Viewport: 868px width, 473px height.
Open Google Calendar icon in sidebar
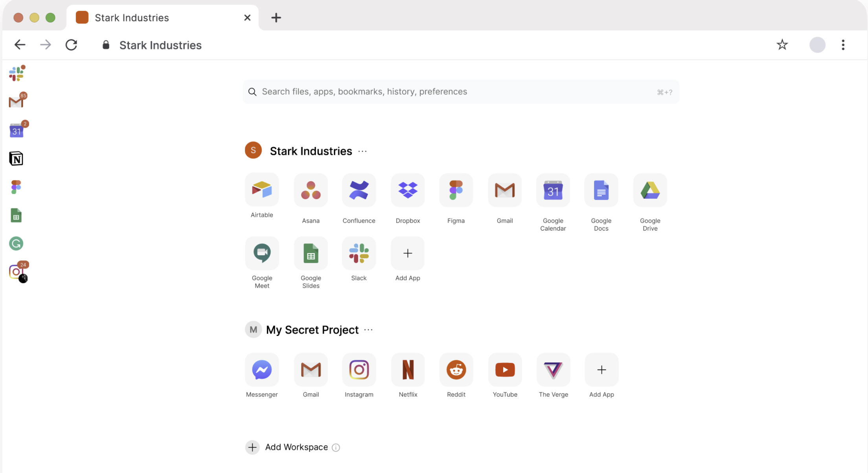[x=17, y=130]
